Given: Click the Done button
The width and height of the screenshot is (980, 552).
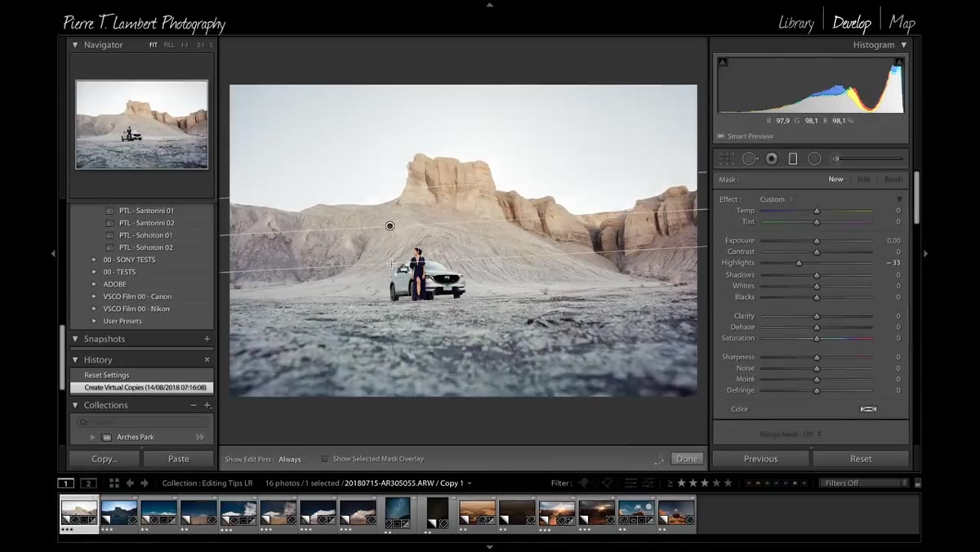Looking at the screenshot, I should pos(687,459).
